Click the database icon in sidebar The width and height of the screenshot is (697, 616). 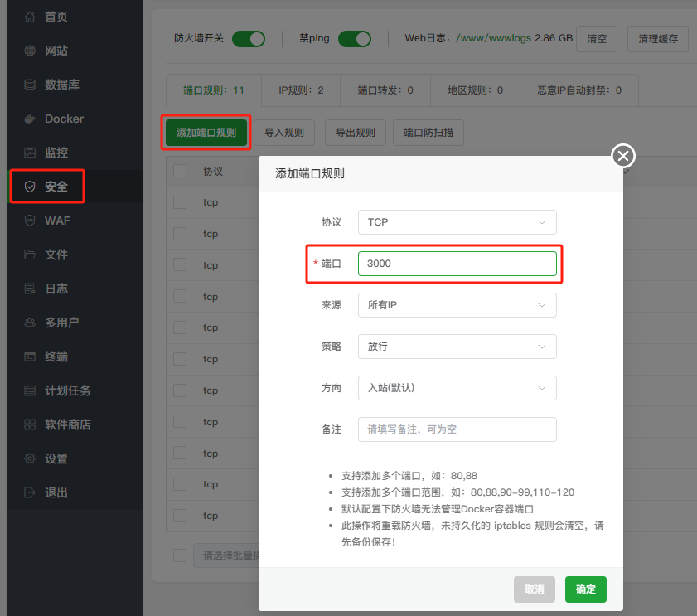click(30, 85)
